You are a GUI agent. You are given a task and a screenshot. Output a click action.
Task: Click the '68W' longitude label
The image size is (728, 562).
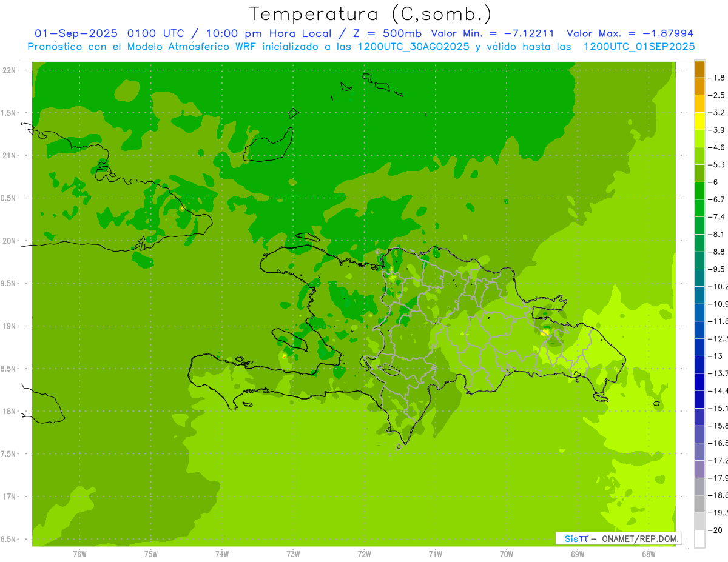649,554
